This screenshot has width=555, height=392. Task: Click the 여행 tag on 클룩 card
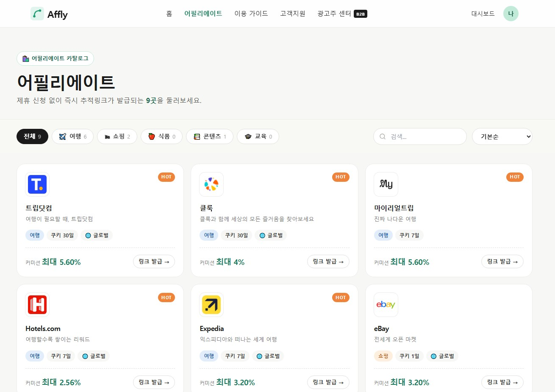[x=209, y=235]
